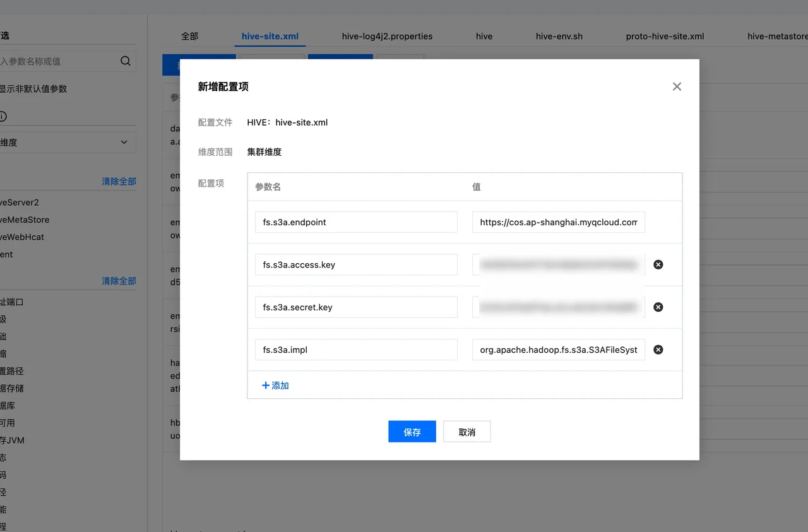Open the proto-hive-site.xml tab
Screen dimensions: 808x532
(x=665, y=36)
